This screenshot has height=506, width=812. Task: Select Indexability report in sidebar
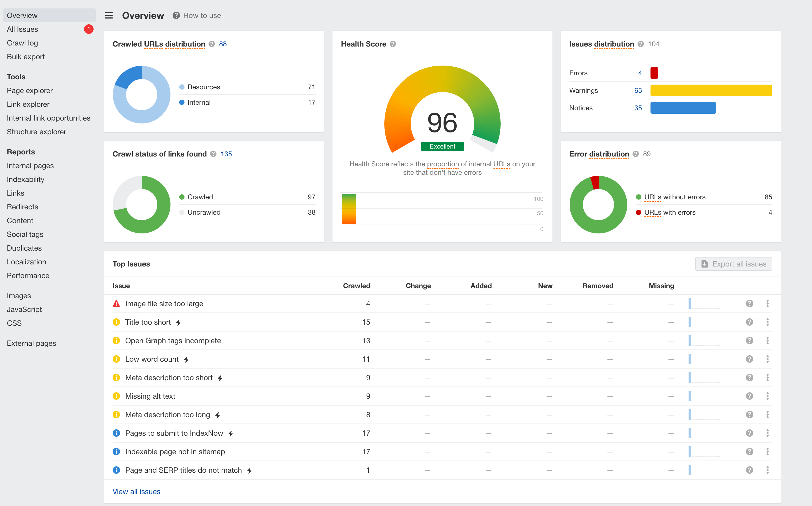tap(25, 180)
